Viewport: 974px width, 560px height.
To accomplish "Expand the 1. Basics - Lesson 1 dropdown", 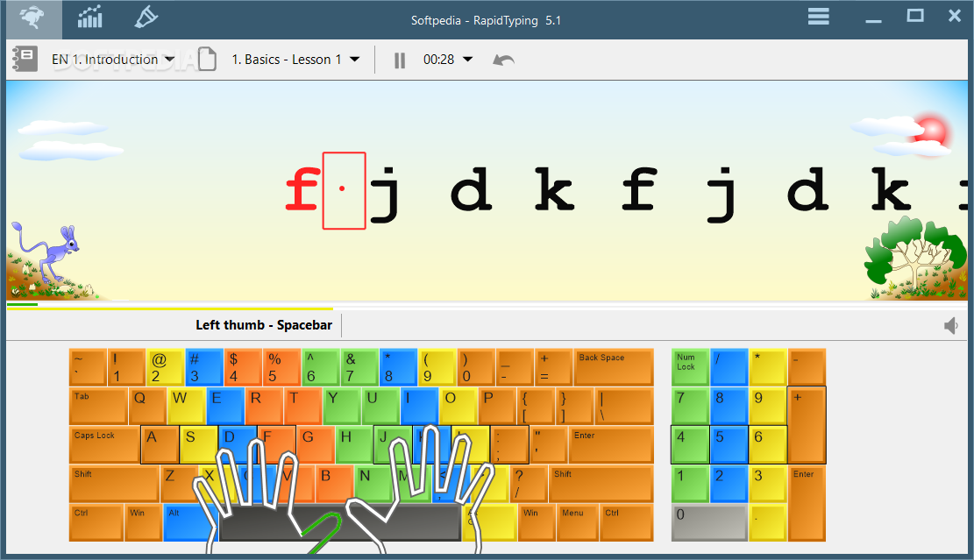I will click(x=294, y=59).
